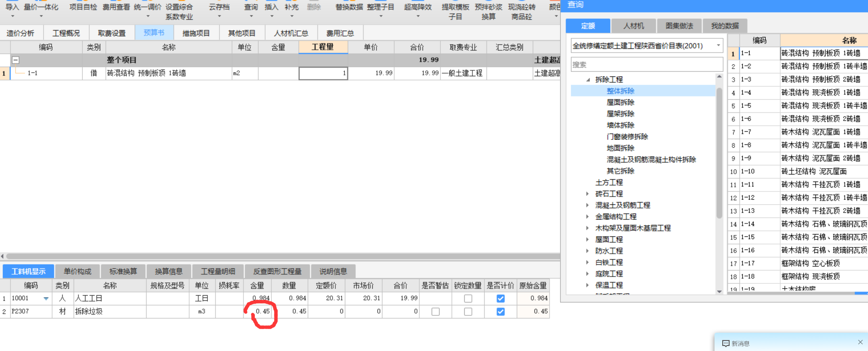The image size is (868, 351).
Task: Open the 反查图形工程量 bottom tab
Action: (277, 271)
